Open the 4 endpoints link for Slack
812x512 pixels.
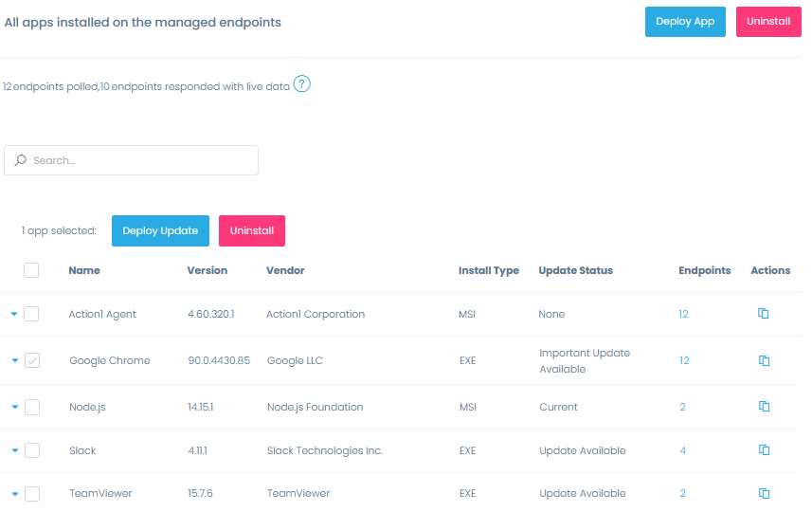[x=682, y=451]
